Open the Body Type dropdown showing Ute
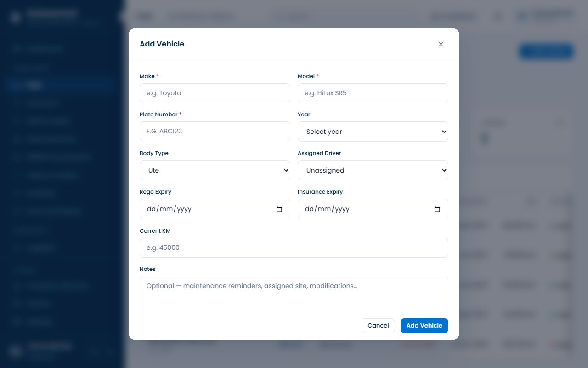 tap(215, 170)
